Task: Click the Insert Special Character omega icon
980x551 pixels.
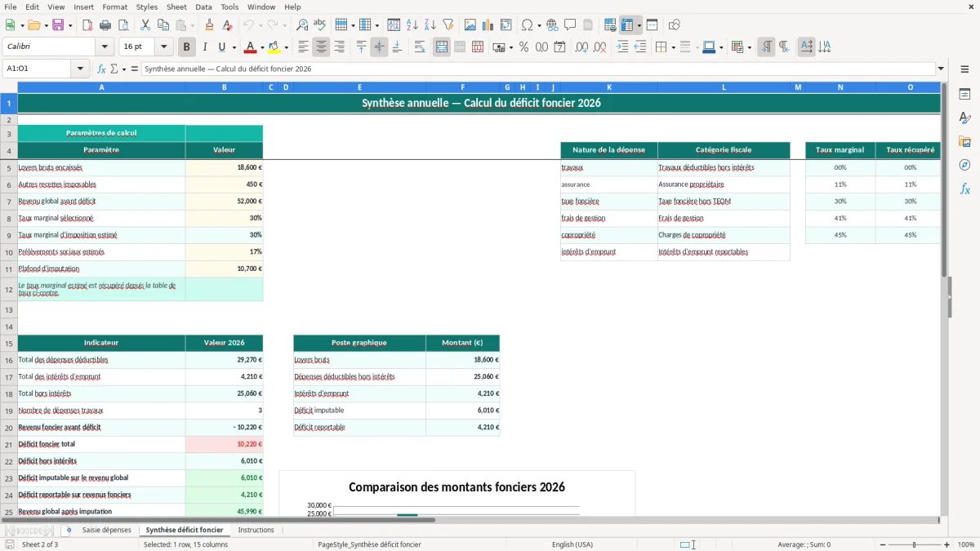Action: click(x=527, y=25)
